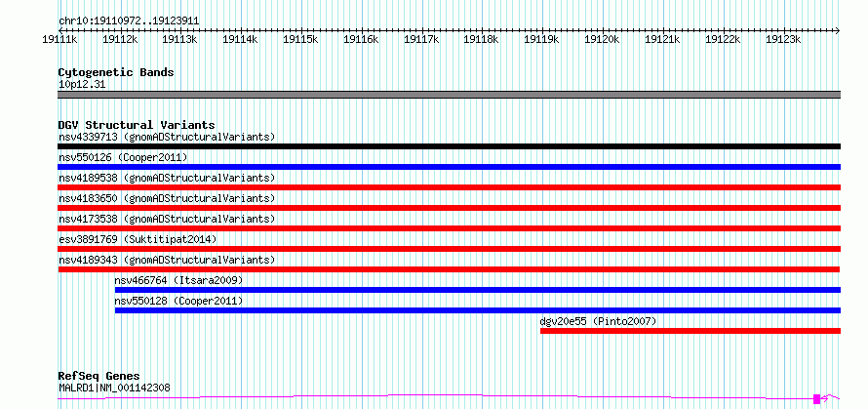Click the Cytogenetic Bands track heading
The image size is (868, 409).
point(116,72)
